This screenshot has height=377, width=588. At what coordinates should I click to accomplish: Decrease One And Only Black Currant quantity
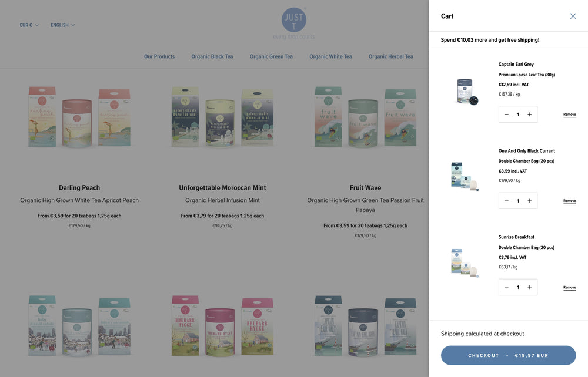point(506,201)
